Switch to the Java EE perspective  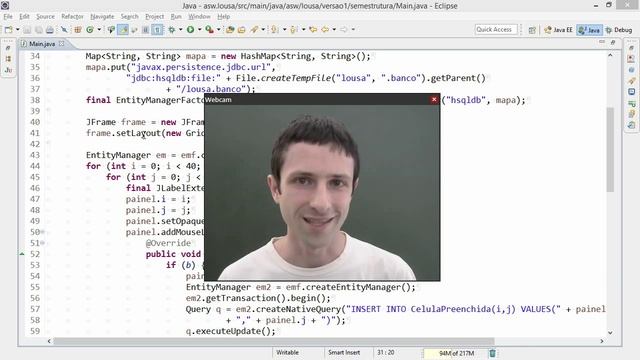558,30
